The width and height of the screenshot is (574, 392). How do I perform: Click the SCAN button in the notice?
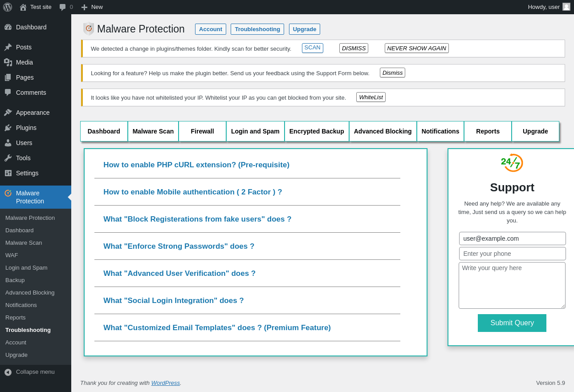[312, 48]
